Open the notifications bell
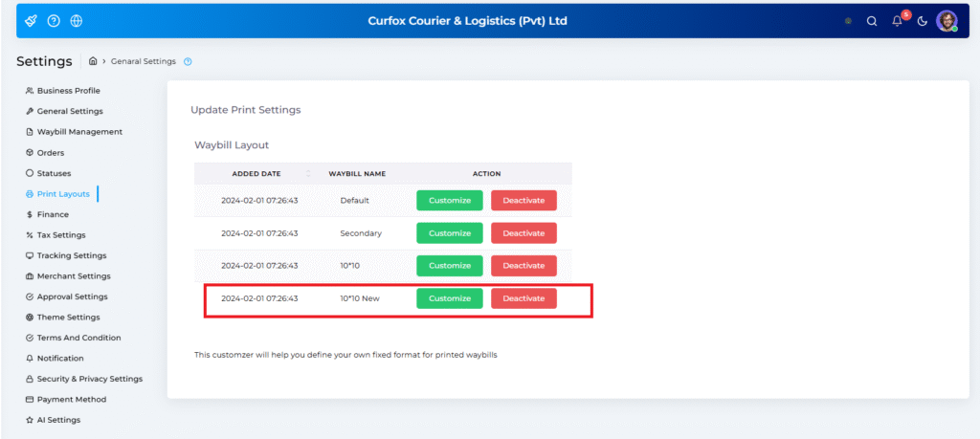Image resolution: width=980 pixels, height=439 pixels. pyautogui.click(x=897, y=22)
